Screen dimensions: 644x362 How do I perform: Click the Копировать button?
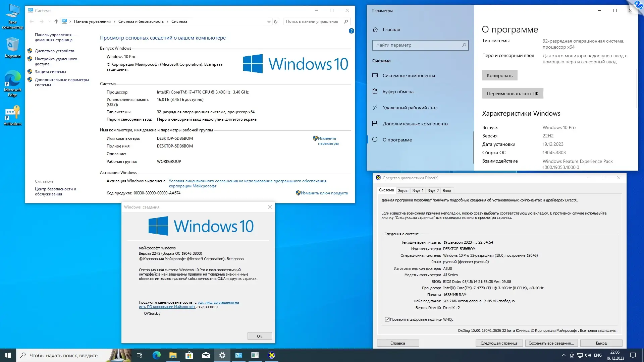tap(499, 75)
